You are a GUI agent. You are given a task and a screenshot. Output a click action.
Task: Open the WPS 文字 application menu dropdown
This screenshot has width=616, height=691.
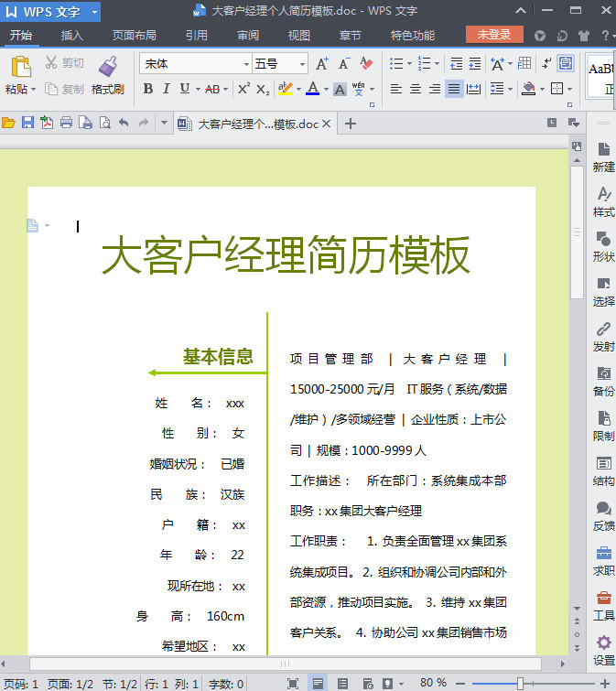coord(94,11)
